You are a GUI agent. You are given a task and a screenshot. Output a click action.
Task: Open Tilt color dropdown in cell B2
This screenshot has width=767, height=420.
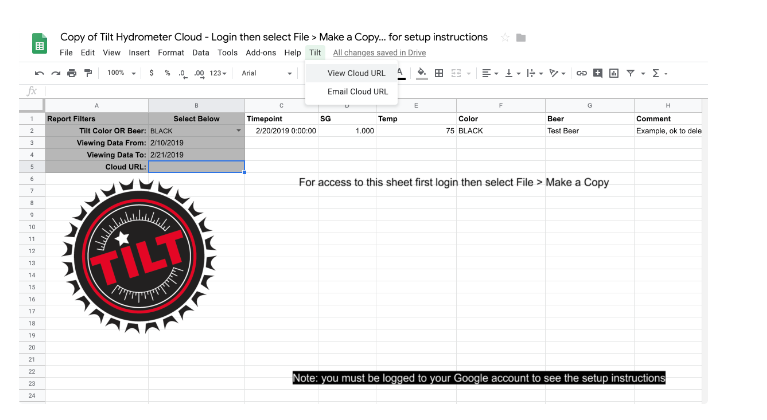pyautogui.click(x=239, y=131)
